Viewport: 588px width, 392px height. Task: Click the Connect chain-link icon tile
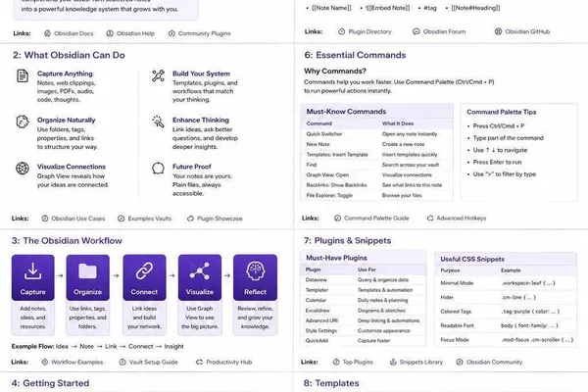click(x=144, y=277)
